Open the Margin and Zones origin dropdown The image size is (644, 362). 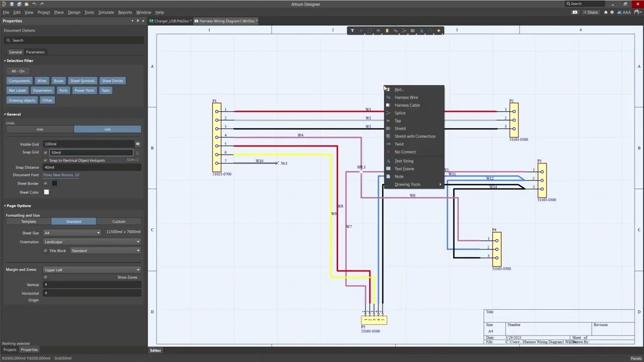[92, 270]
